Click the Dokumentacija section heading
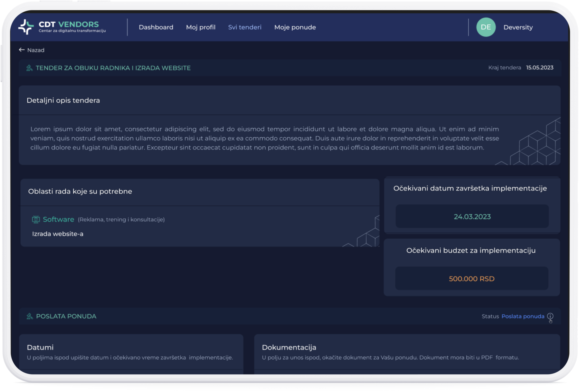This screenshot has width=579, height=392. (289, 347)
